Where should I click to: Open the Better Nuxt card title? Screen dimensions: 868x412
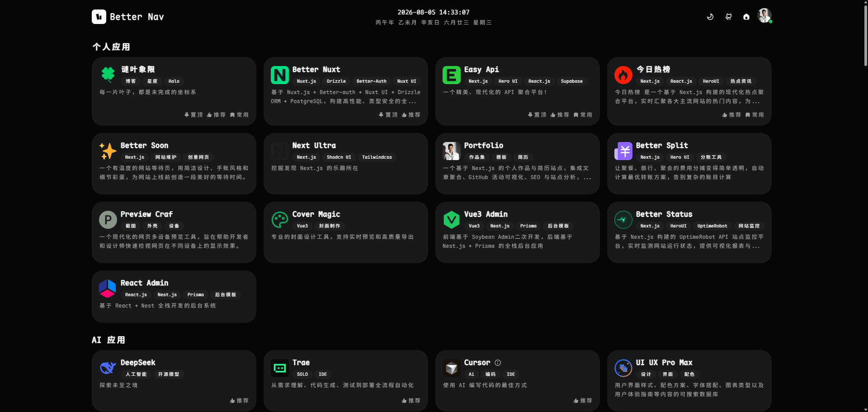[316, 69]
